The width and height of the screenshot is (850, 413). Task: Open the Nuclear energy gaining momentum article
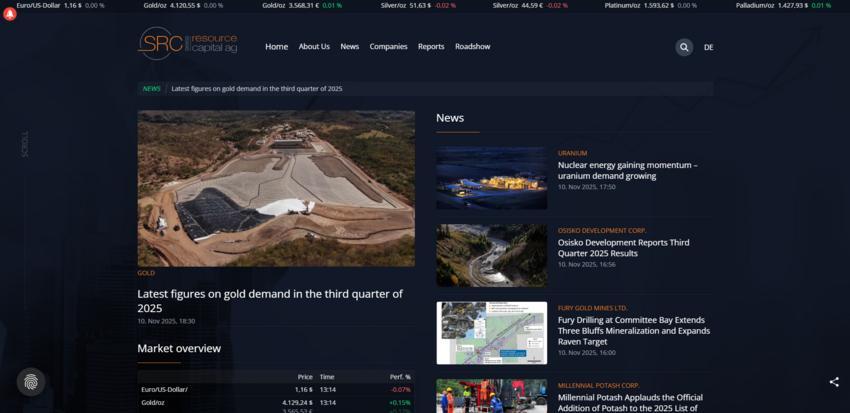pos(628,170)
